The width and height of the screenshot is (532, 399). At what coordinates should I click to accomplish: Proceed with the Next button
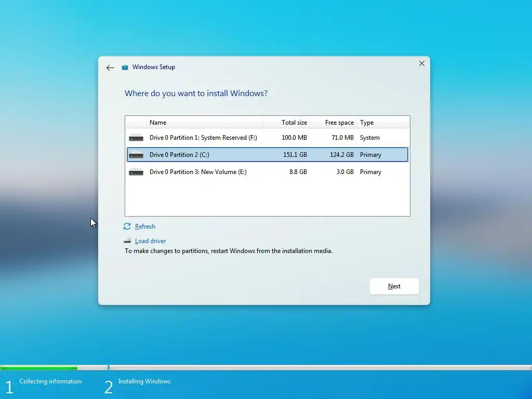tap(394, 286)
